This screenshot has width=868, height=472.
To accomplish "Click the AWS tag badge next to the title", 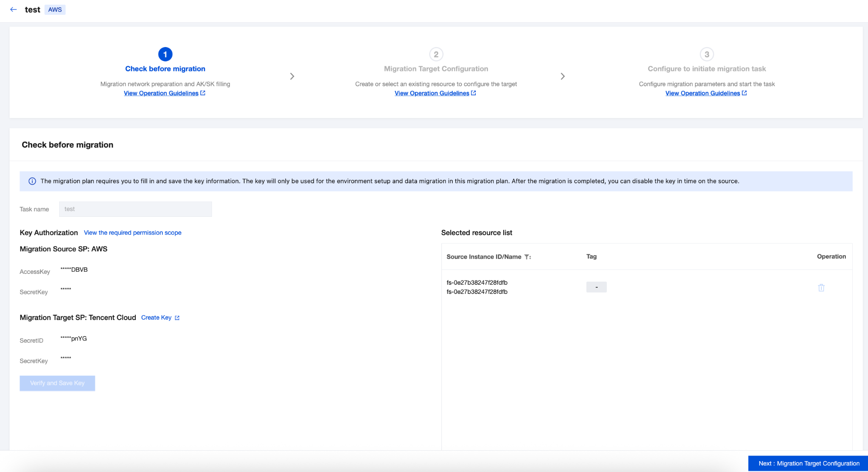I will 55,10.
